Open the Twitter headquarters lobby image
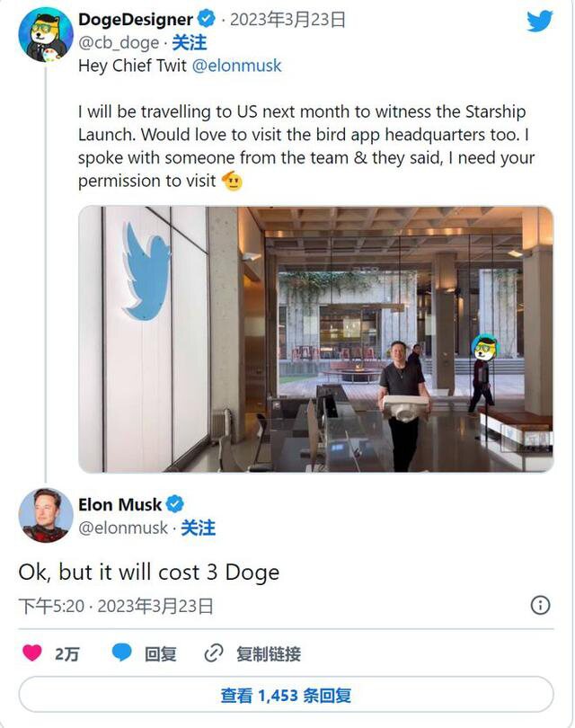575x728 pixels. (x=315, y=339)
